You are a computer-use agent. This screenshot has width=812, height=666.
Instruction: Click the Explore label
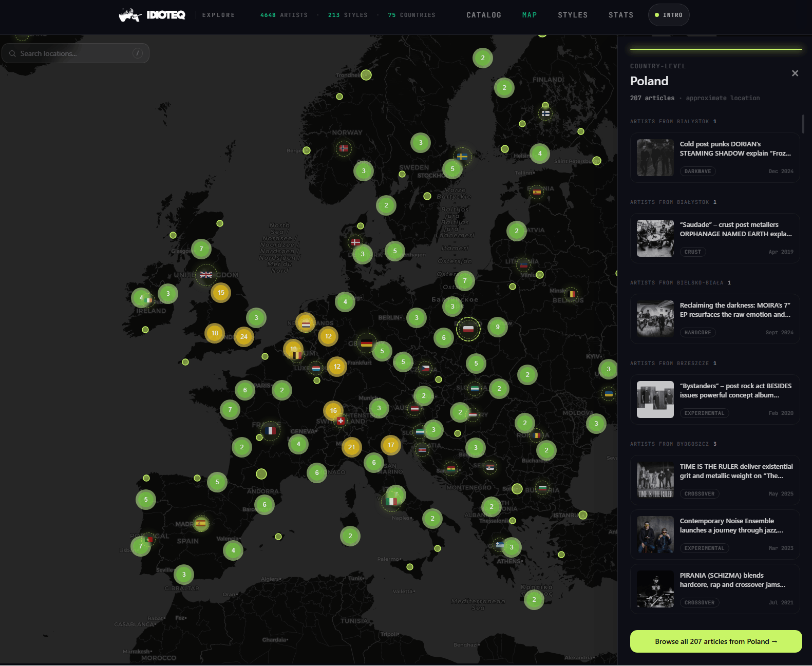click(218, 15)
